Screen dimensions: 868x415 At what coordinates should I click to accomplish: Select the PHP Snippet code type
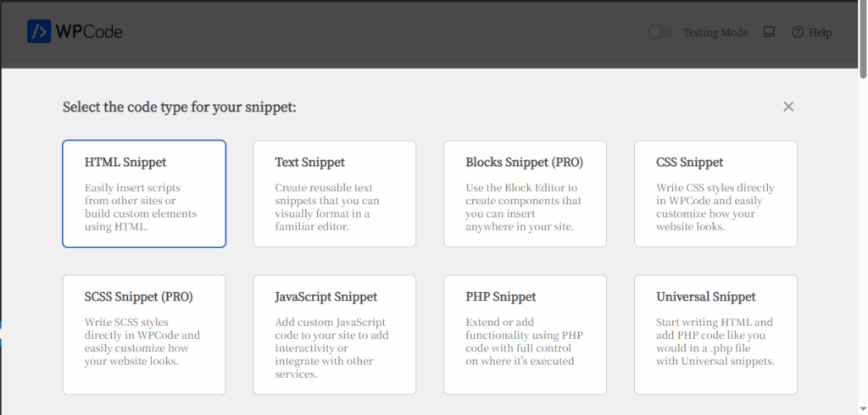pos(525,335)
